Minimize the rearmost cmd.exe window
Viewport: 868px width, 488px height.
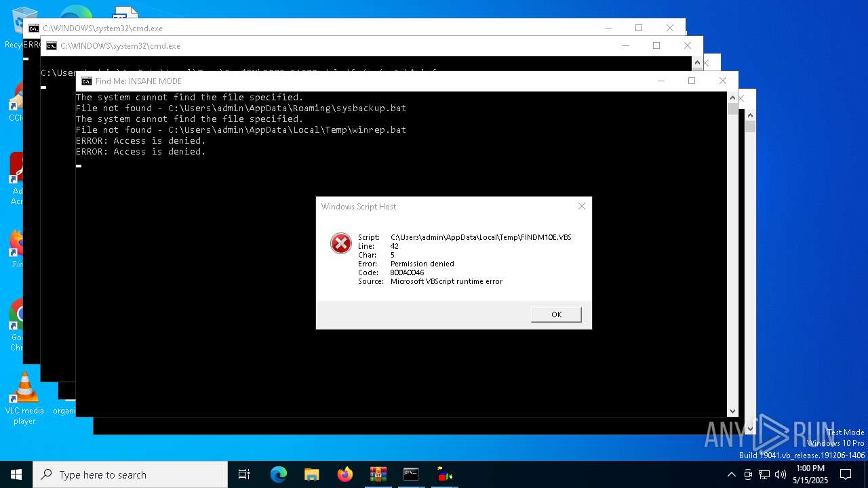coord(608,28)
